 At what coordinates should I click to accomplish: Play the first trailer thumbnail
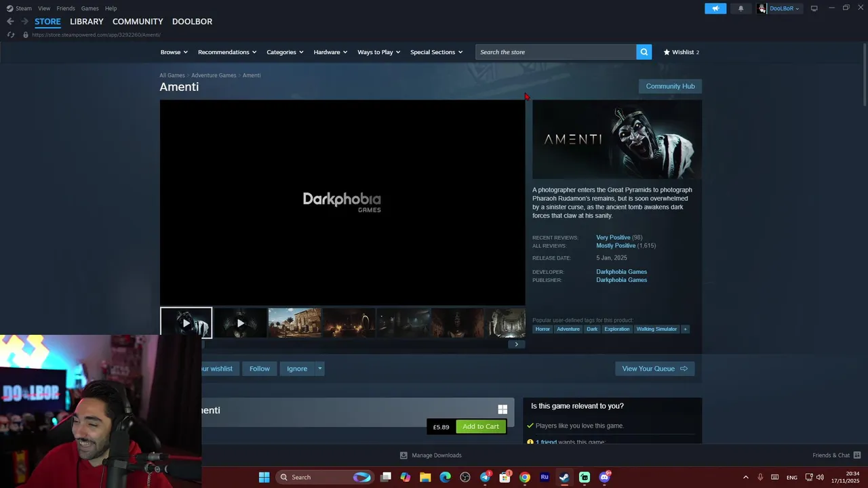(x=186, y=323)
